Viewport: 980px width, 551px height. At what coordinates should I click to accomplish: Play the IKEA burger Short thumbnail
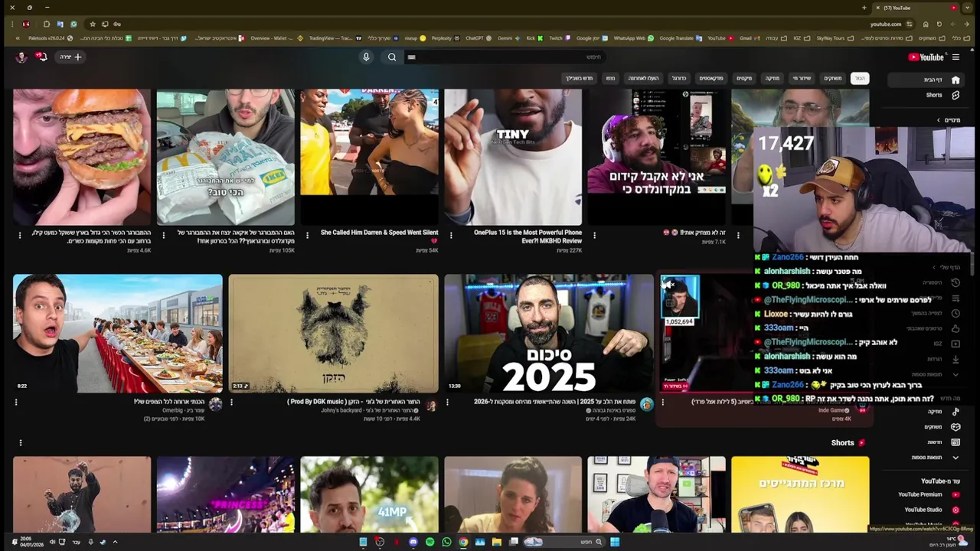point(226,157)
